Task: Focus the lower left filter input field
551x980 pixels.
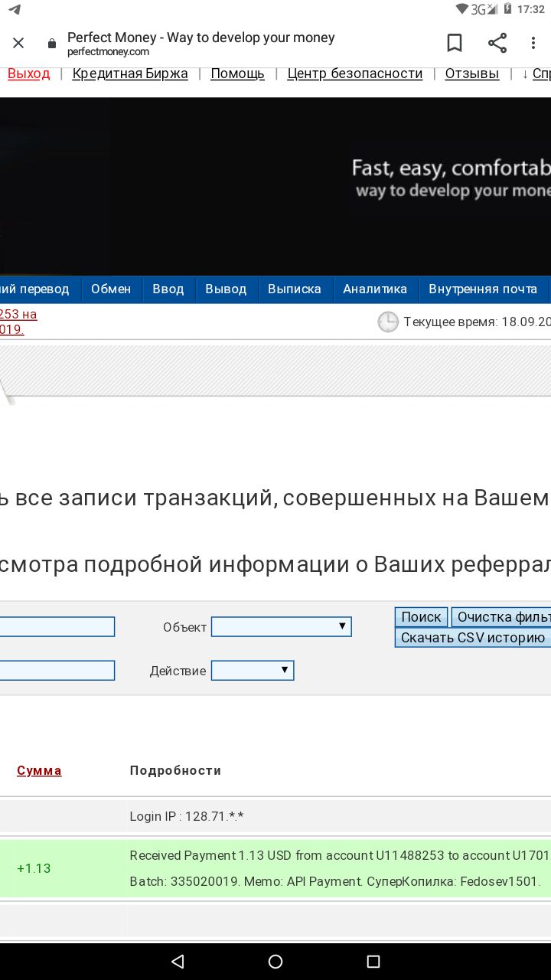Action: pos(57,671)
